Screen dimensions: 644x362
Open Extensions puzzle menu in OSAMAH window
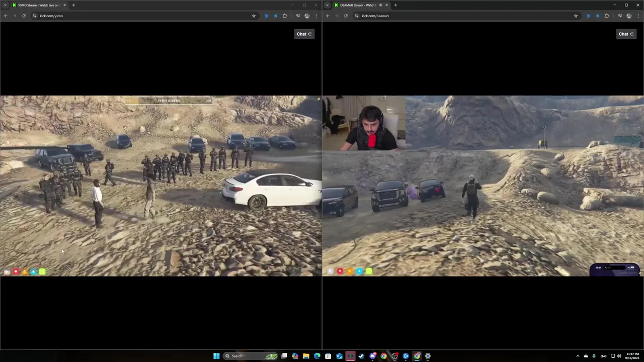606,16
